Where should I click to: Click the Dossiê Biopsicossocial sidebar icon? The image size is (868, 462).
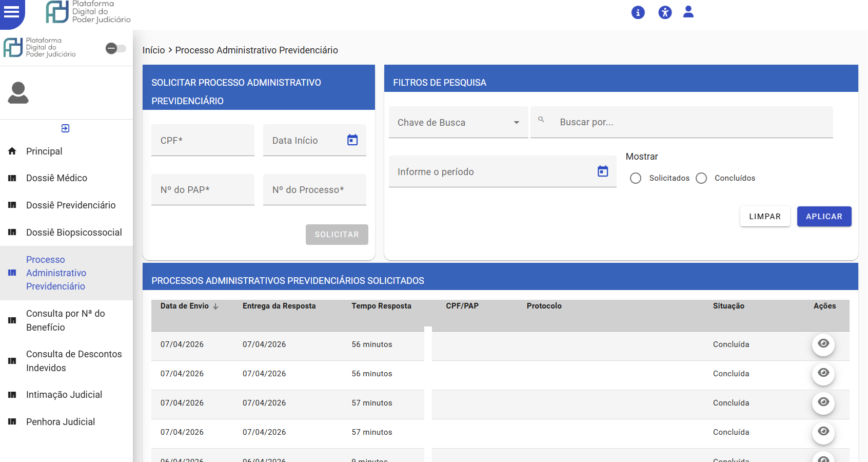(12, 232)
